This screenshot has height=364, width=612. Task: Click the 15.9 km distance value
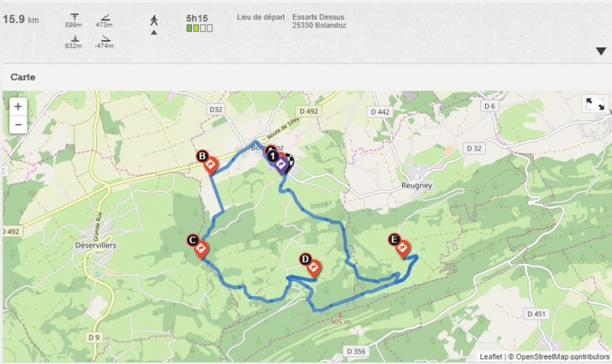coord(21,19)
